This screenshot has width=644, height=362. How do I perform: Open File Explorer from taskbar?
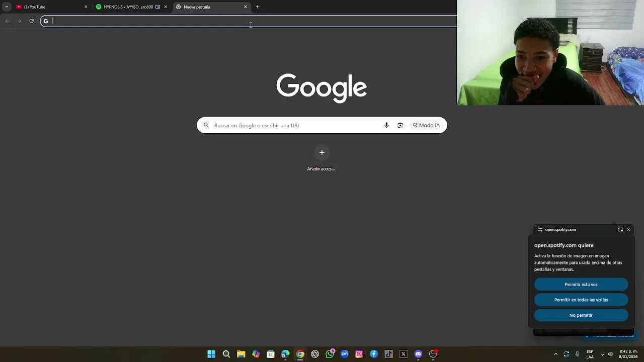(x=241, y=354)
